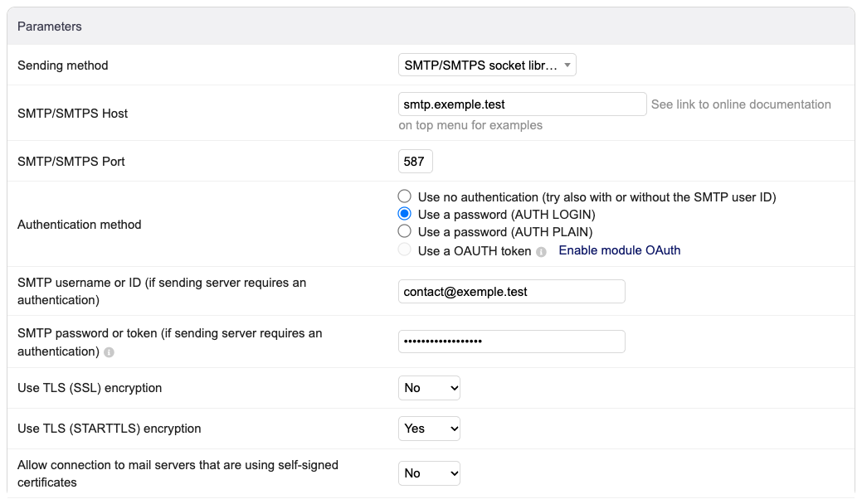This screenshot has width=862, height=504.
Task: Click the 'SMTP/SMTPS Port' label
Action: (x=71, y=162)
